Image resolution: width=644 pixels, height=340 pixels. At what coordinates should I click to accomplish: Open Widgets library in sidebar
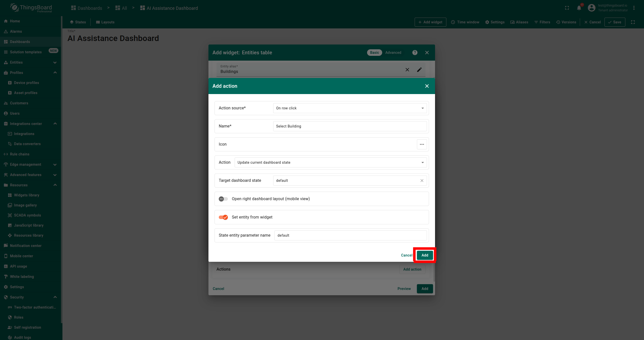point(26,195)
